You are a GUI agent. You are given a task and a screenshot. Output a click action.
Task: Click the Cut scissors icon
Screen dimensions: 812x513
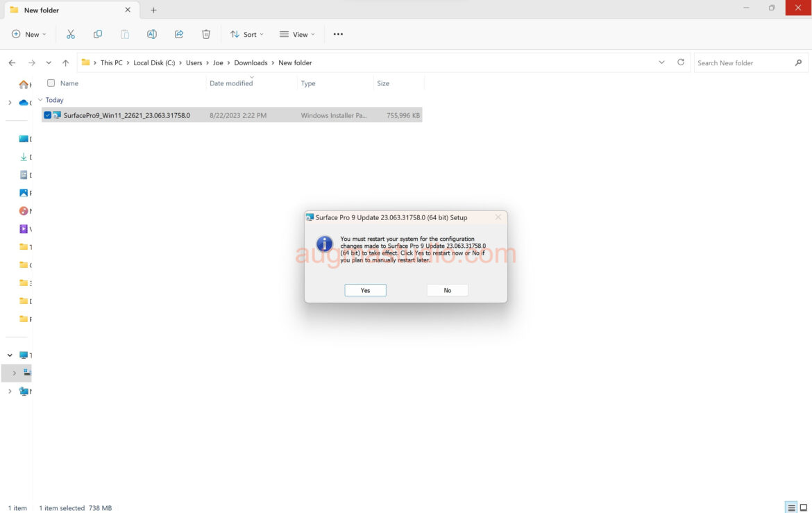pyautogui.click(x=70, y=34)
